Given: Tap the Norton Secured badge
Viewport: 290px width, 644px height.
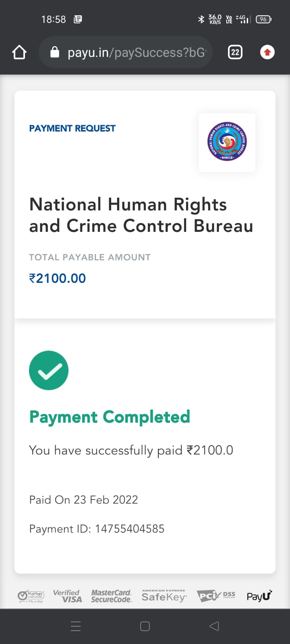Looking at the screenshot, I should click(x=31, y=596).
